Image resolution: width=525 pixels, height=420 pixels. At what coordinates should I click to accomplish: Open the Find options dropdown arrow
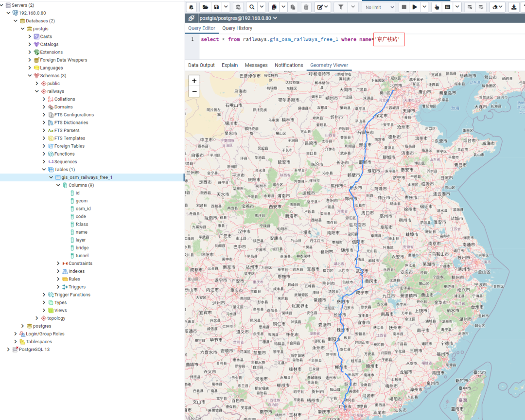pyautogui.click(x=262, y=7)
